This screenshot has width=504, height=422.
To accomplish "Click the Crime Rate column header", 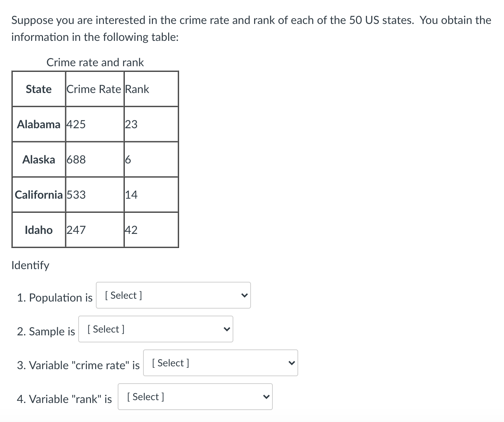I will pos(94,89).
